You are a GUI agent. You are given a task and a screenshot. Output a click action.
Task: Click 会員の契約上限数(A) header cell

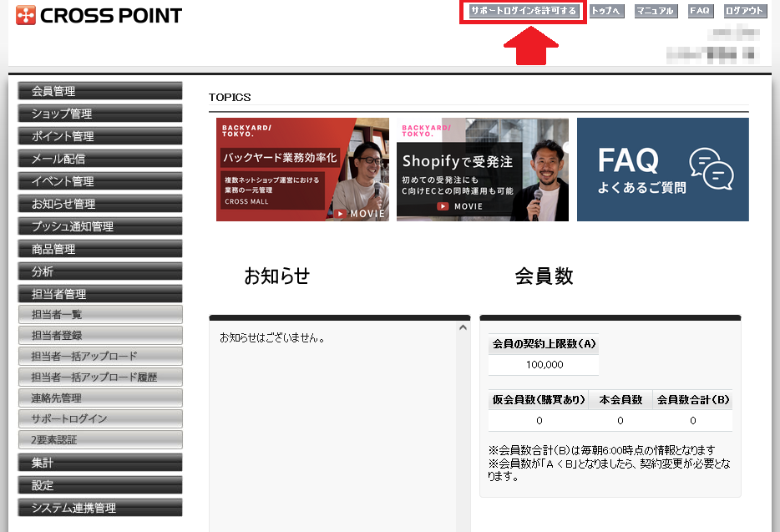click(x=544, y=344)
